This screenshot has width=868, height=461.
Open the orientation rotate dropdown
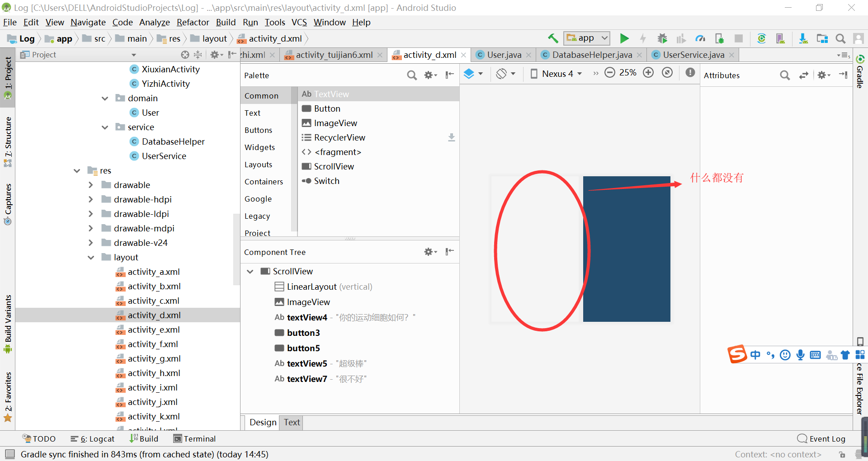click(506, 73)
